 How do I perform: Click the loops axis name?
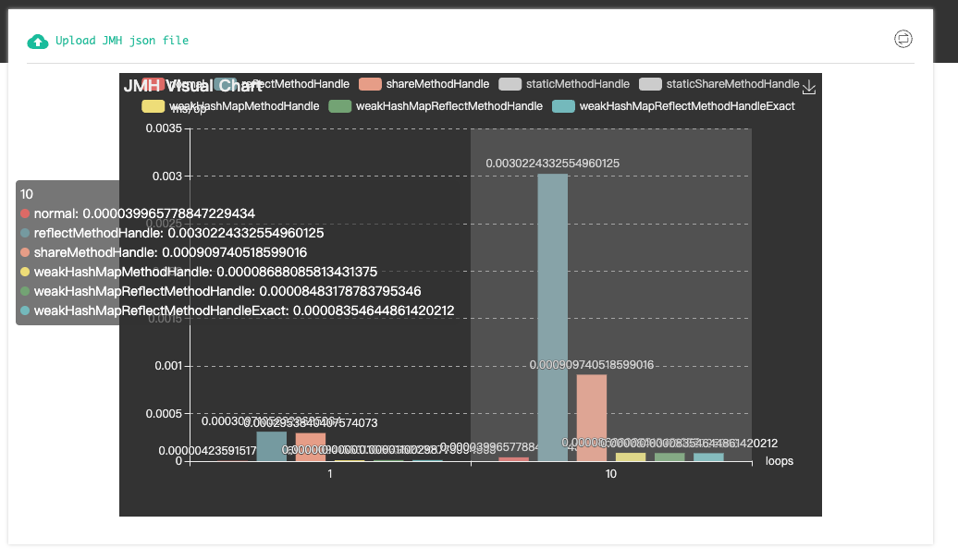click(x=779, y=461)
